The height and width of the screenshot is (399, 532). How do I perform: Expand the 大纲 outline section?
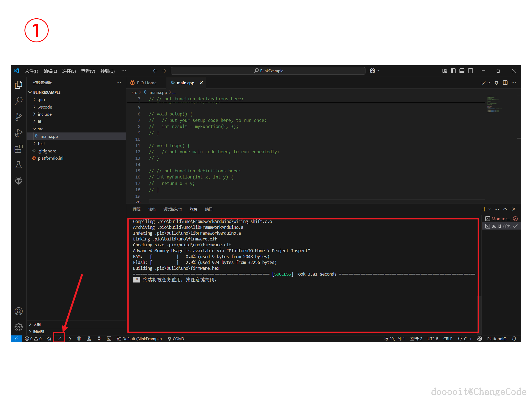point(37,324)
